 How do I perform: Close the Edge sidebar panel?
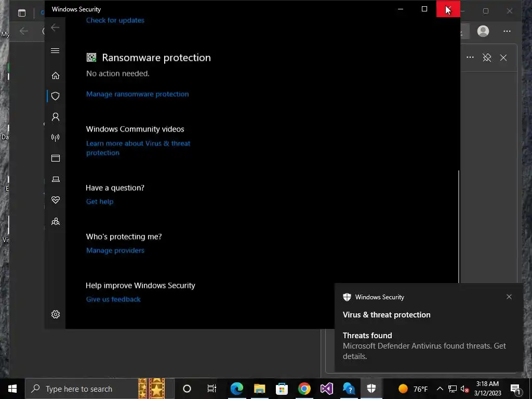coord(503,58)
